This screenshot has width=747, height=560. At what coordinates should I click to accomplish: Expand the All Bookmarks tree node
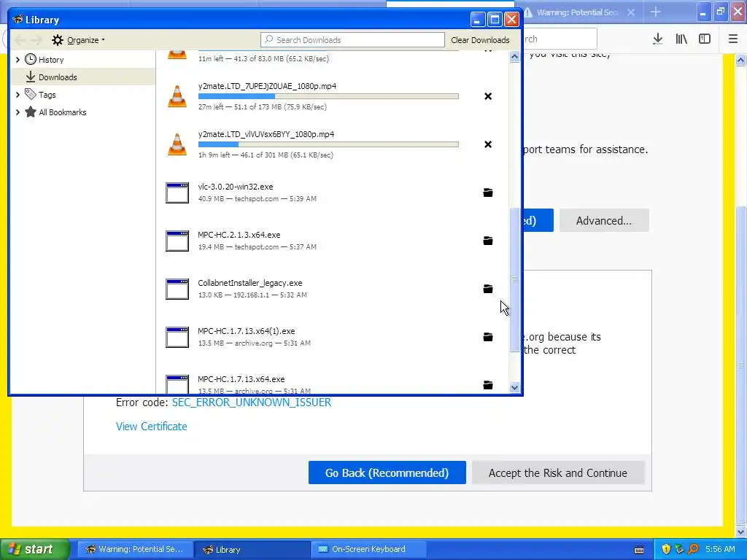click(18, 112)
